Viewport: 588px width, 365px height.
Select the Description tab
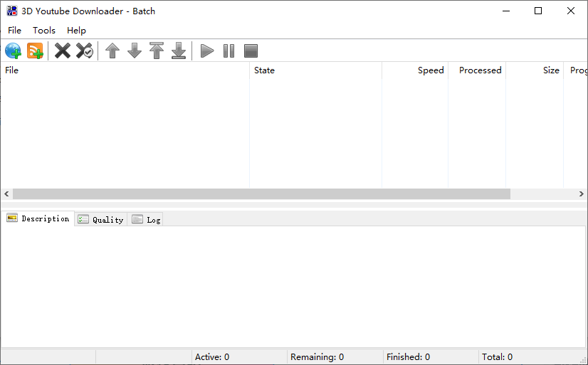[38, 218]
